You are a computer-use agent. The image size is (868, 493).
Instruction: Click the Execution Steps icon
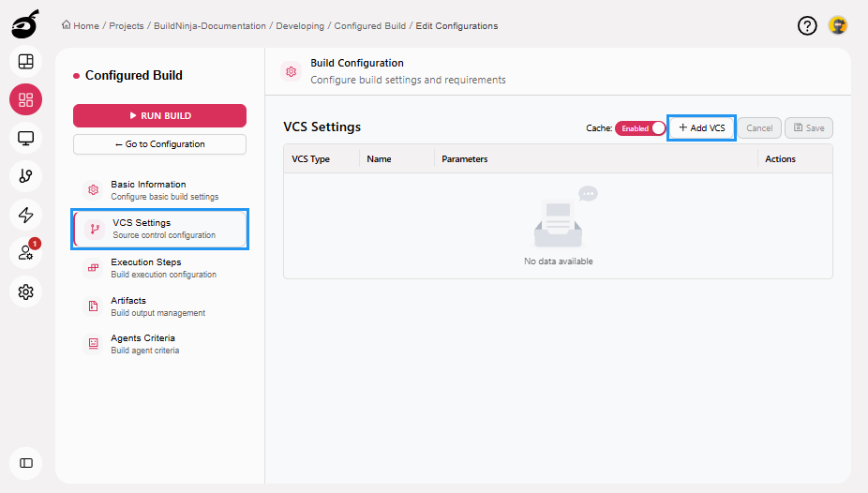pos(93,268)
